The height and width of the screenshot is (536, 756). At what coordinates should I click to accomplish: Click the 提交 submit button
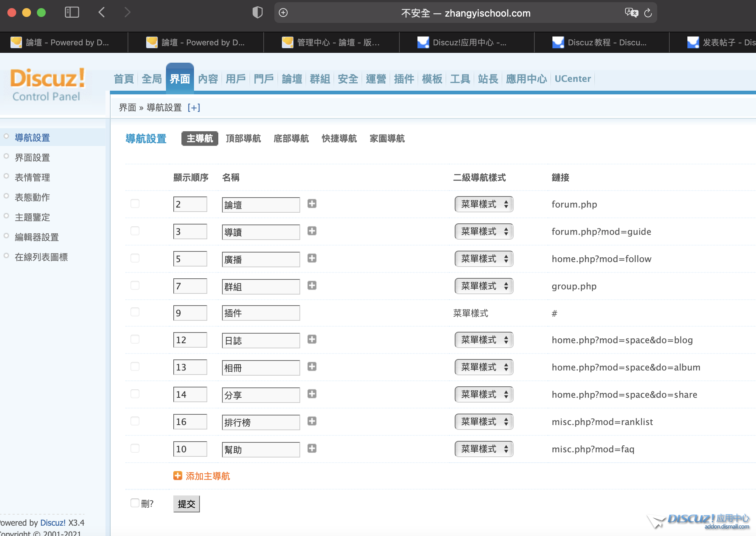187,504
